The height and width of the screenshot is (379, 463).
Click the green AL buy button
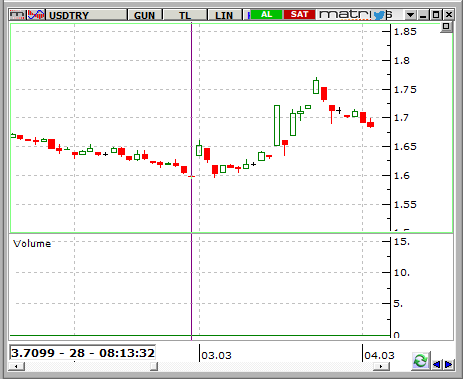[x=266, y=15]
